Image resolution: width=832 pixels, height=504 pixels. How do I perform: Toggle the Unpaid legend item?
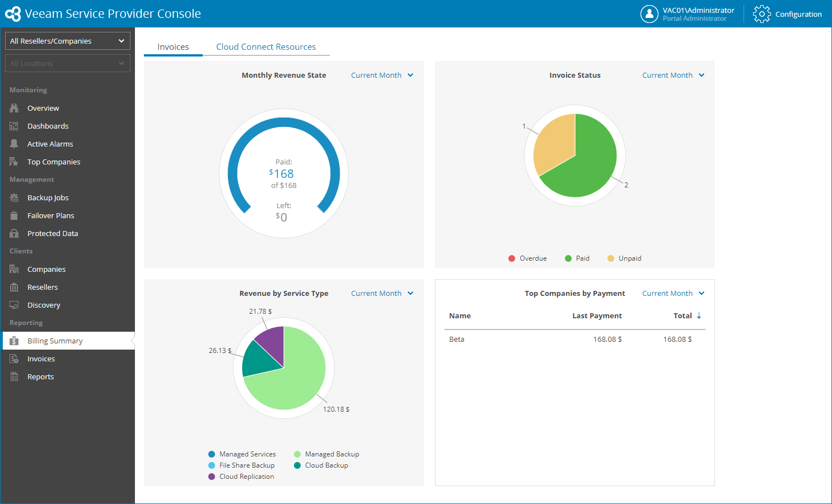click(624, 258)
